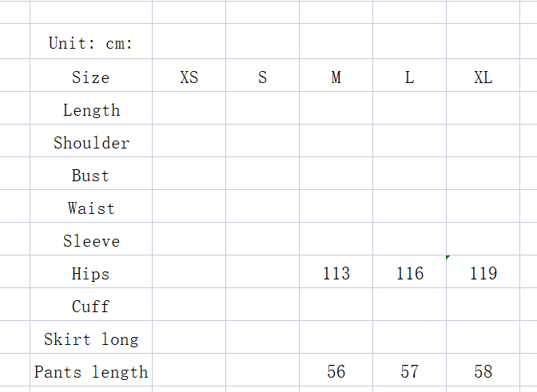Select the S size column header cell
Image resolution: width=537 pixels, height=392 pixels.
[263, 77]
